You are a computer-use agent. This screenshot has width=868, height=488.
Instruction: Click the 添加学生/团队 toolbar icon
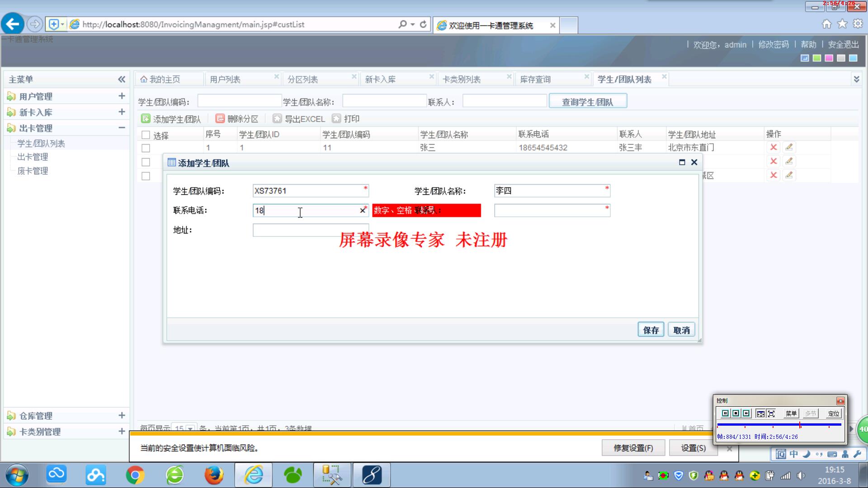[x=146, y=118]
